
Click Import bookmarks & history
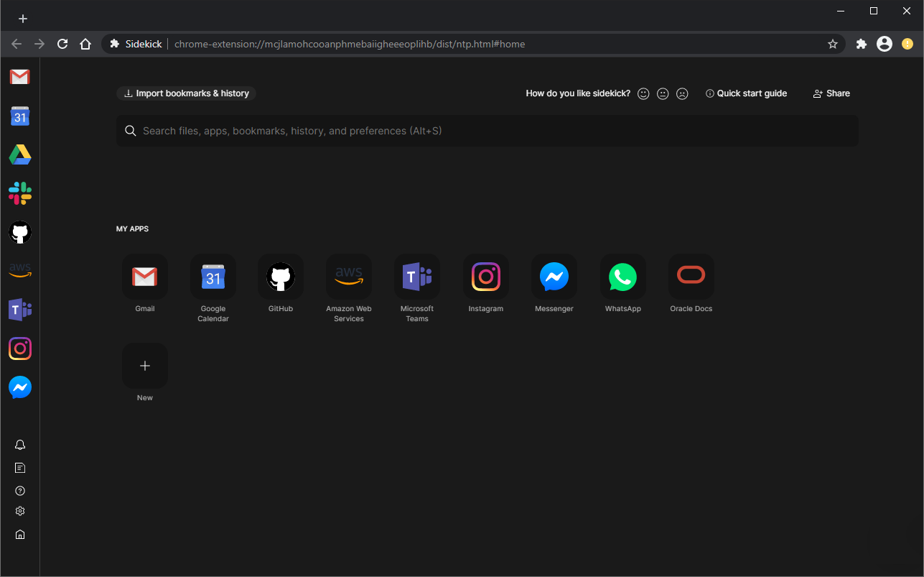[x=187, y=93]
